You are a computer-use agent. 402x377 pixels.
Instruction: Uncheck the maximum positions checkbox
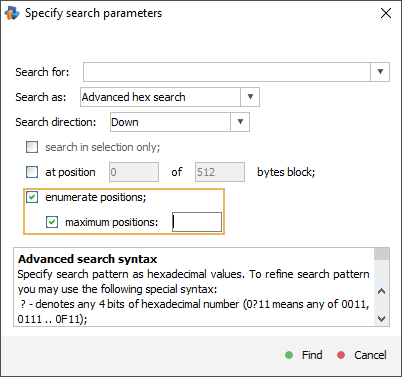52,222
